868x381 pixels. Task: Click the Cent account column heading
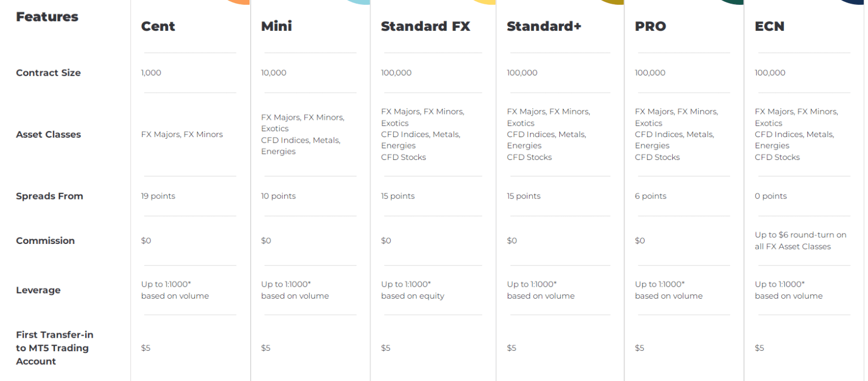pos(158,26)
